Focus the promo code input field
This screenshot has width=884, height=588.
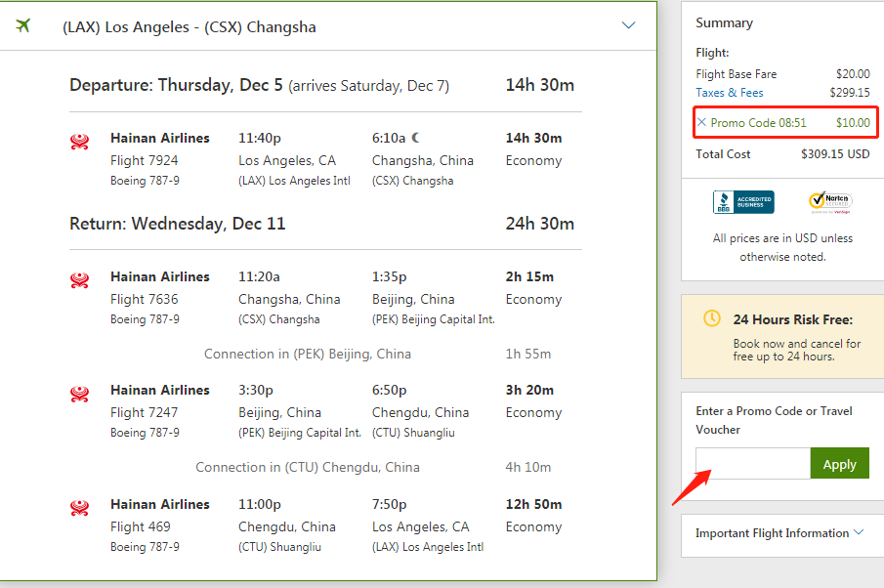(x=753, y=463)
